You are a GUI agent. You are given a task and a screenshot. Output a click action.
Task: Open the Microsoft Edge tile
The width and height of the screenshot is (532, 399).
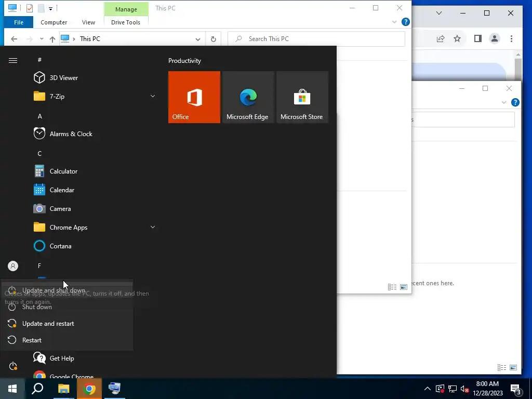(248, 97)
